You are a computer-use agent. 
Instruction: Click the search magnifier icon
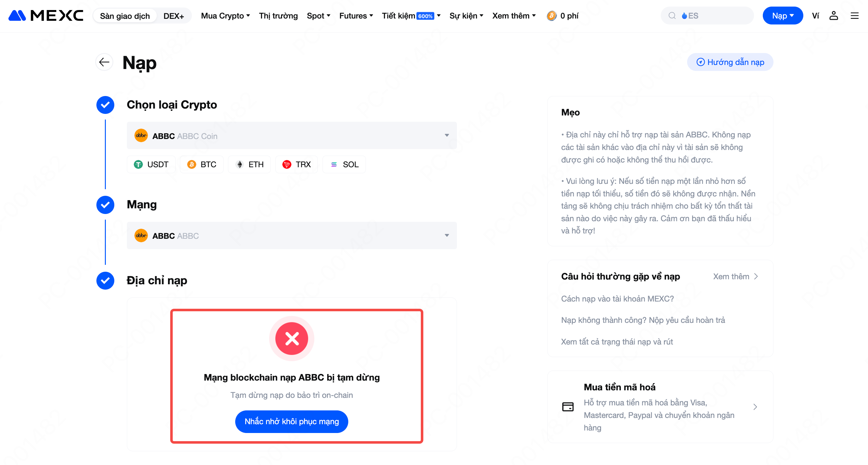coord(672,15)
